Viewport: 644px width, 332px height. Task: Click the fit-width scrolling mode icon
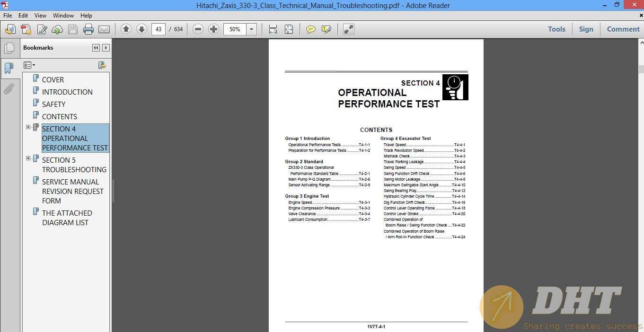coord(273,29)
